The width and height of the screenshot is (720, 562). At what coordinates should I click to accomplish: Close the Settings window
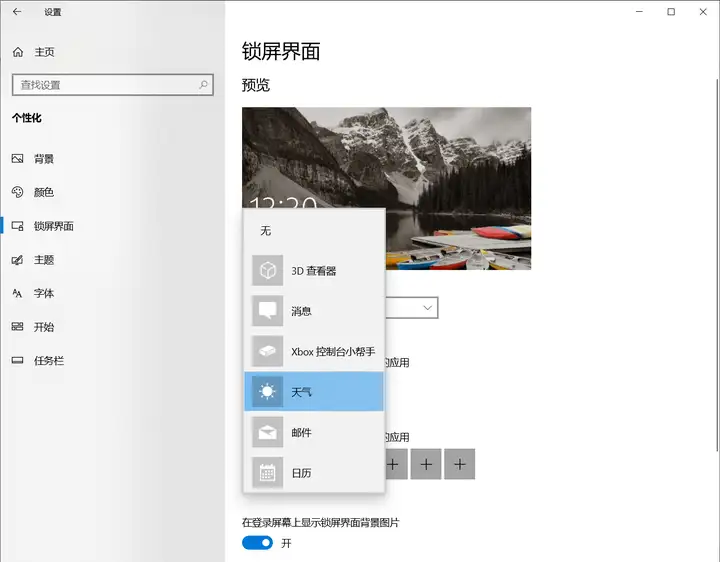click(703, 12)
